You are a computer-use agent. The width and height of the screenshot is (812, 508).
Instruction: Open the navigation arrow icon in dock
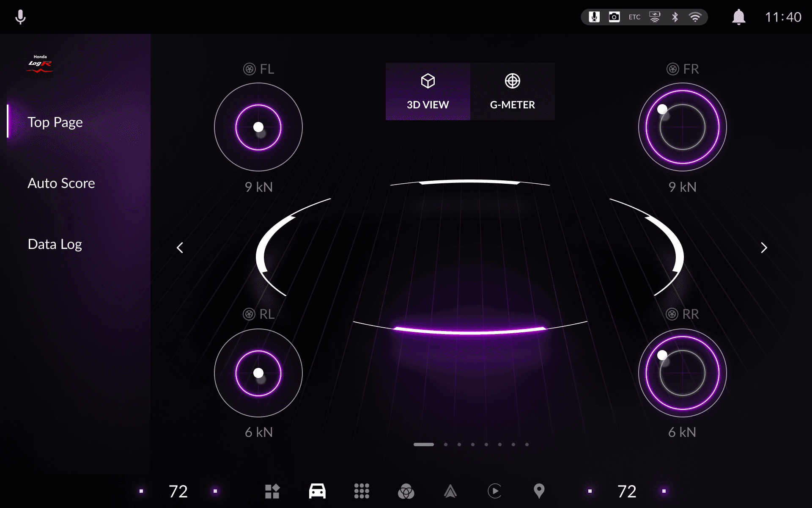pyautogui.click(x=450, y=491)
